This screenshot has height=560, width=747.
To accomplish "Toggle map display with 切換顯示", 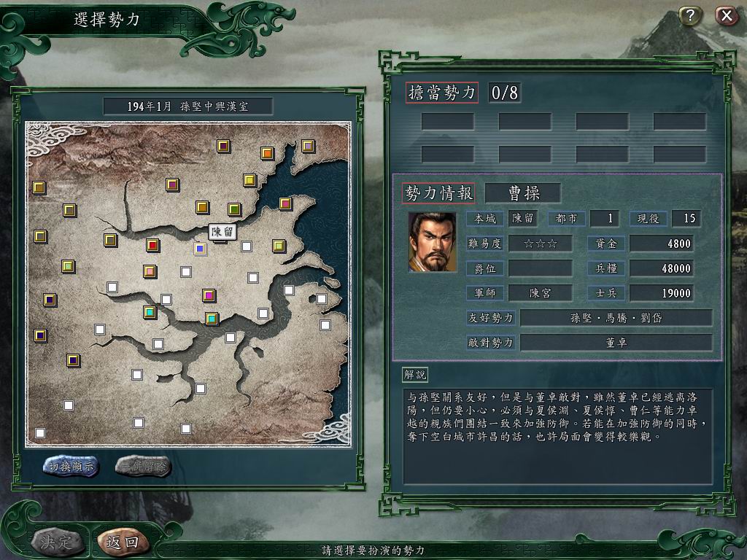I will point(71,466).
